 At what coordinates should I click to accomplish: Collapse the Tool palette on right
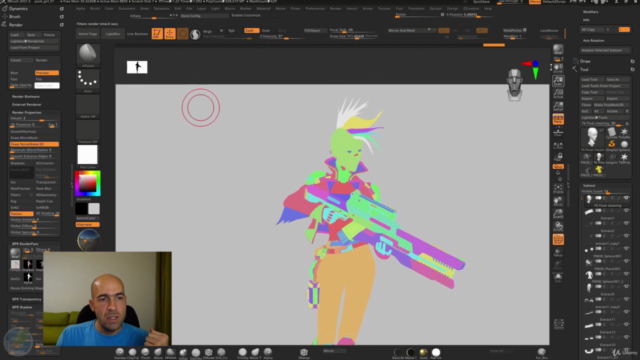click(x=584, y=69)
